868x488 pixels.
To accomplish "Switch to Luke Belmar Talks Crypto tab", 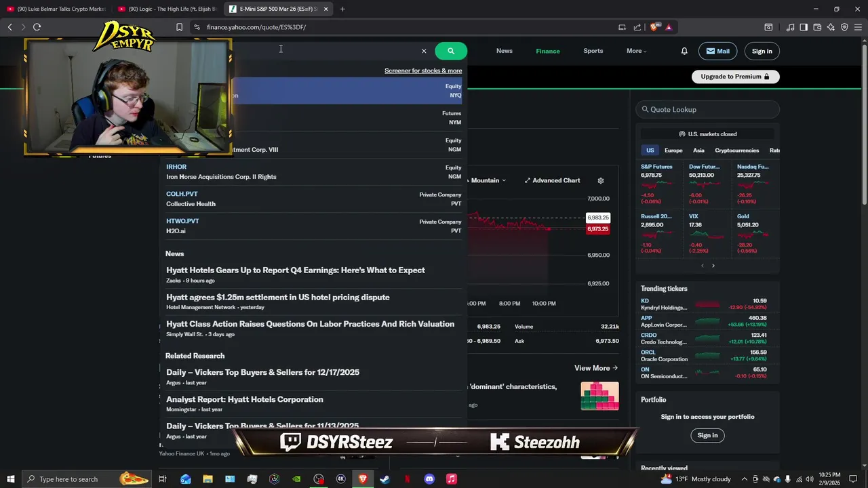I will [x=56, y=9].
